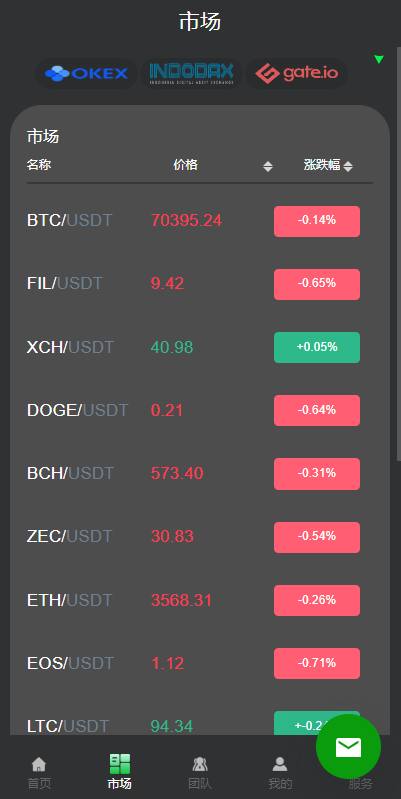Open the FIL/USDT pair name
401x799 pixels.
(65, 284)
